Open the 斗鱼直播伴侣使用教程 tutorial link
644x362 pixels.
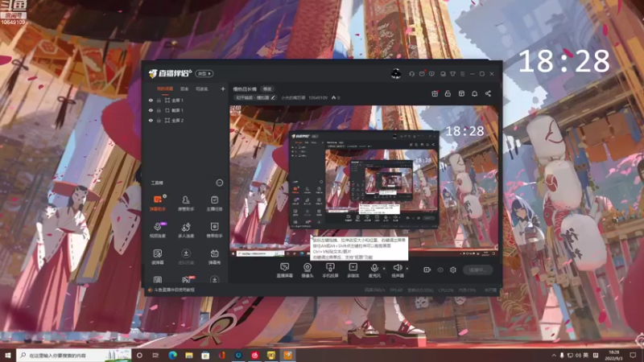[x=174, y=290]
